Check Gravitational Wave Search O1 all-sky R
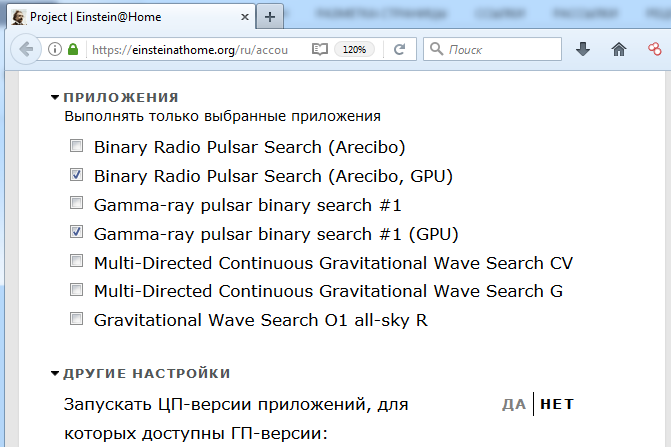Viewport: 671px width, 447px height. click(77, 319)
